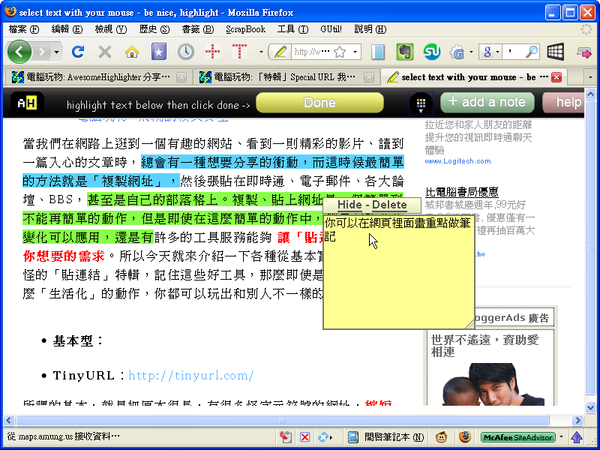This screenshot has width=600, height=450.
Task: Bookmark page with the star in address bar
Action: coord(340,52)
